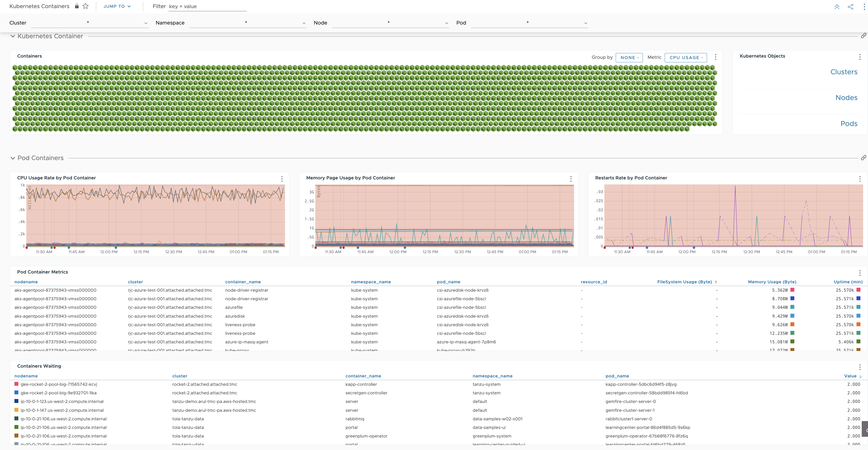Open the Group by NONE dropdown
The height and width of the screenshot is (450, 868).
[629, 57]
